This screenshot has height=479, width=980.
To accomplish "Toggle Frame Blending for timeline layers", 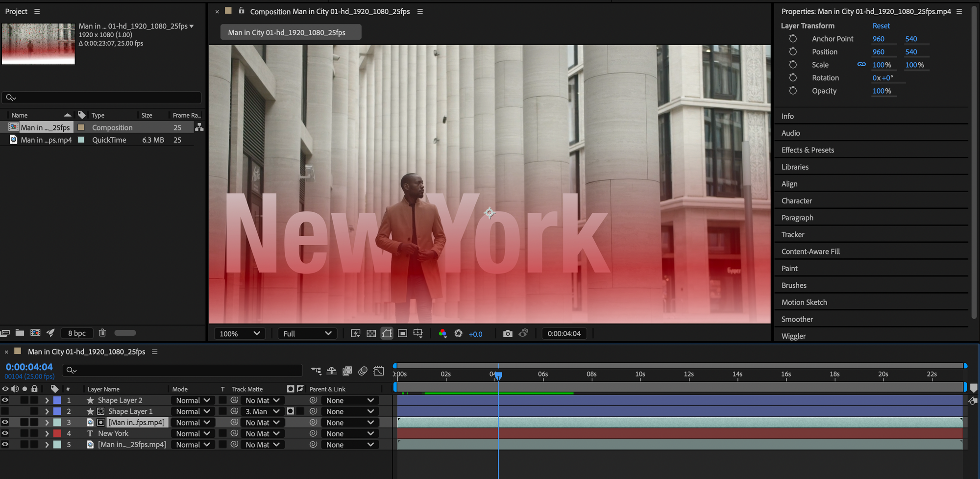I will [347, 371].
